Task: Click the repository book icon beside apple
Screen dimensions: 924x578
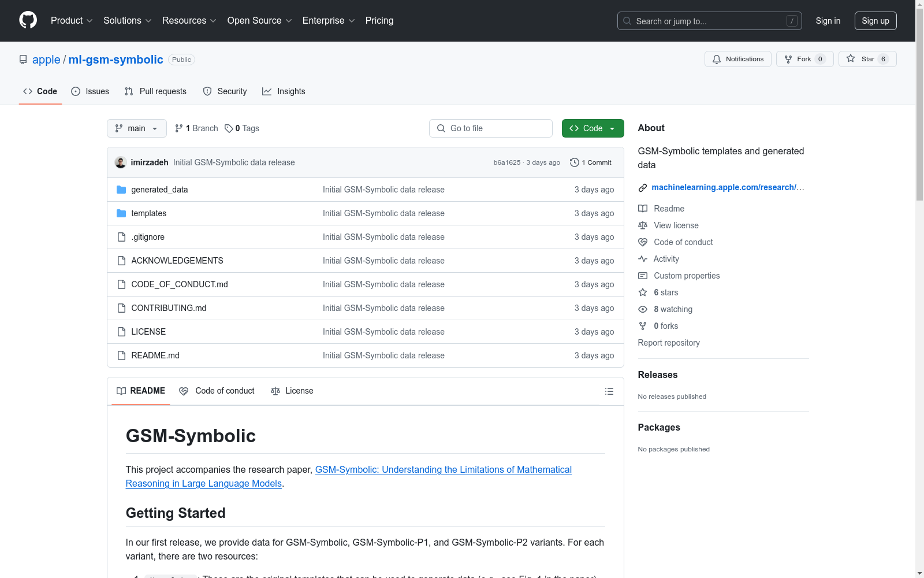Action: 23,60
